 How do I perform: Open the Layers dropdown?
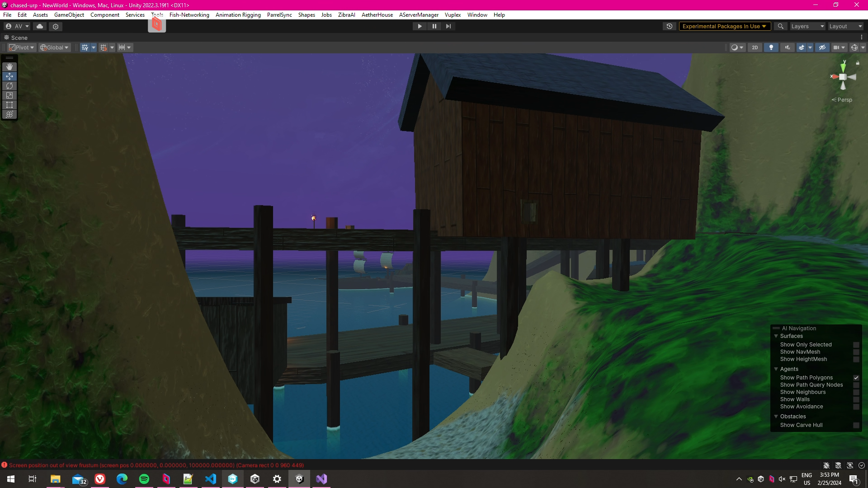click(807, 26)
